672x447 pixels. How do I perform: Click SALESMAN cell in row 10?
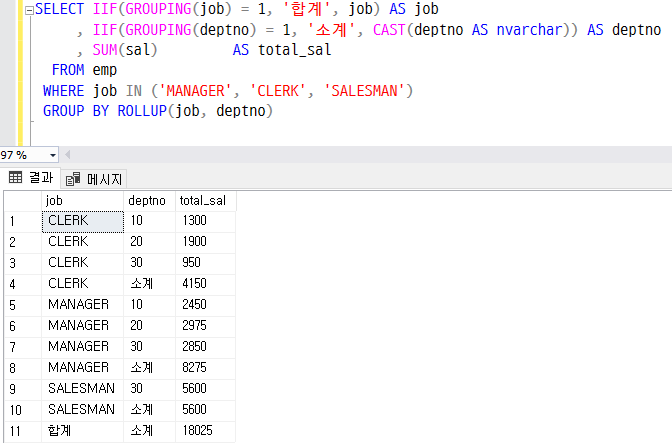pyautogui.click(x=83, y=410)
